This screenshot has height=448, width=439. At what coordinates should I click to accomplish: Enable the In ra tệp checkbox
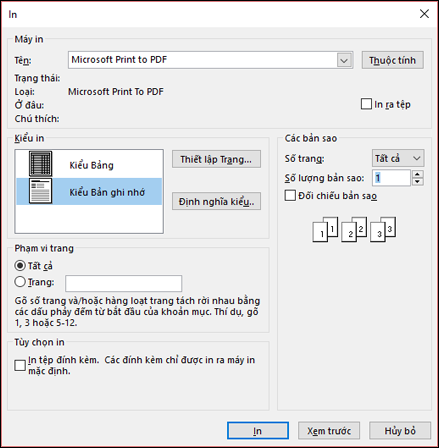tap(366, 104)
